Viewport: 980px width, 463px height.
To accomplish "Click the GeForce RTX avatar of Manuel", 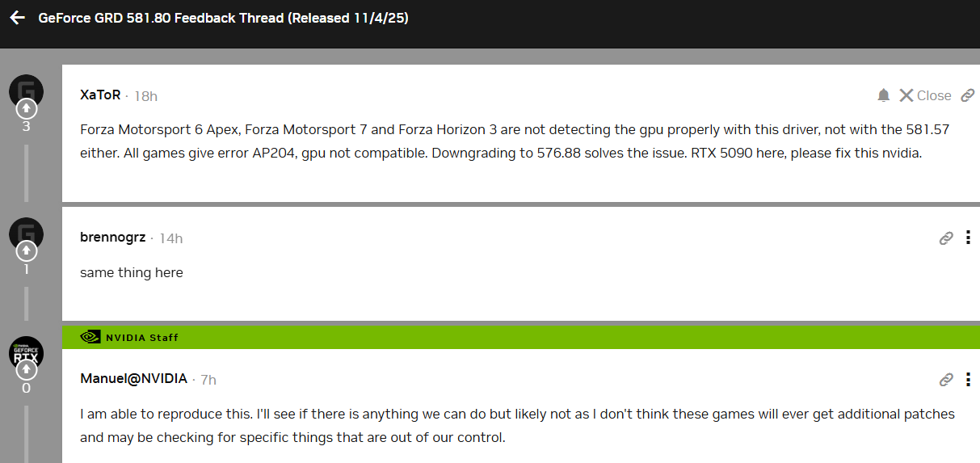I will 26,352.
